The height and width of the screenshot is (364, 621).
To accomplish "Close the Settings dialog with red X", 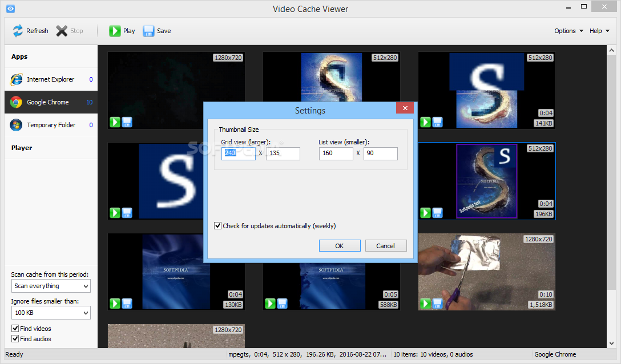I will coord(405,108).
